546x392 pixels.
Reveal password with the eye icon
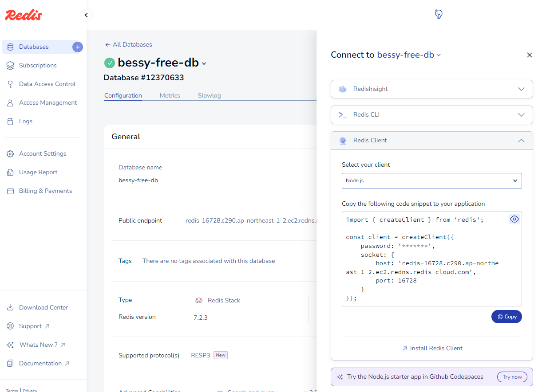coord(514,219)
